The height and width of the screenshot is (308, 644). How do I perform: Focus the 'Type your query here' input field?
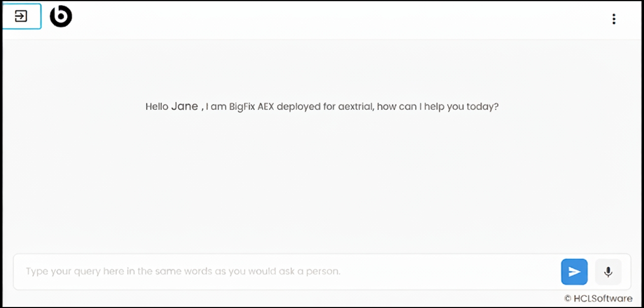coord(284,271)
